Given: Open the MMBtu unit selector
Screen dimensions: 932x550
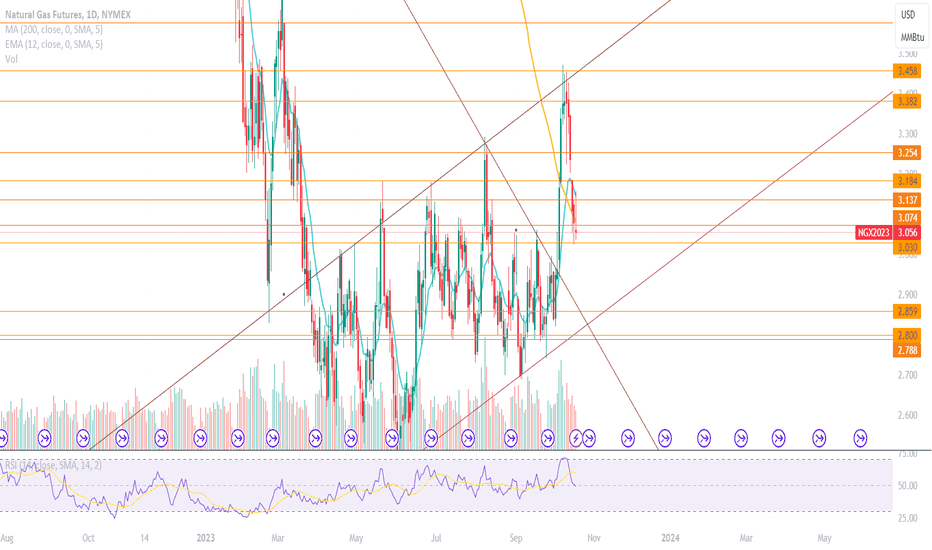Looking at the screenshot, I should point(912,37).
